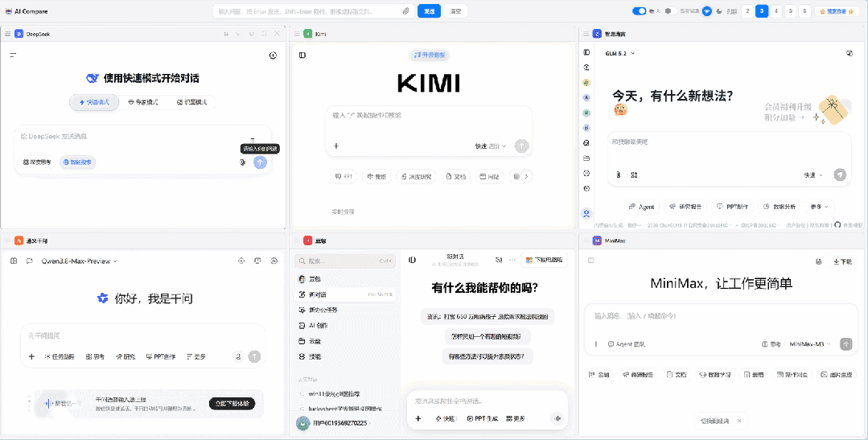
Task: Click the Kimi deep research chip
Action: coord(416,176)
